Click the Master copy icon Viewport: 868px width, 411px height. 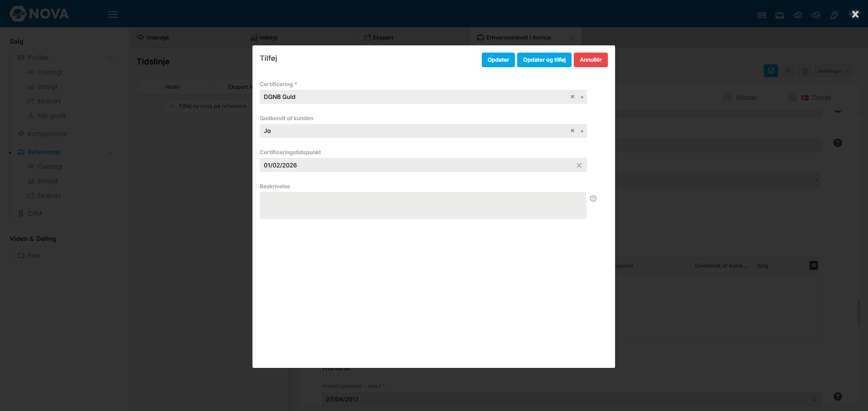727,98
